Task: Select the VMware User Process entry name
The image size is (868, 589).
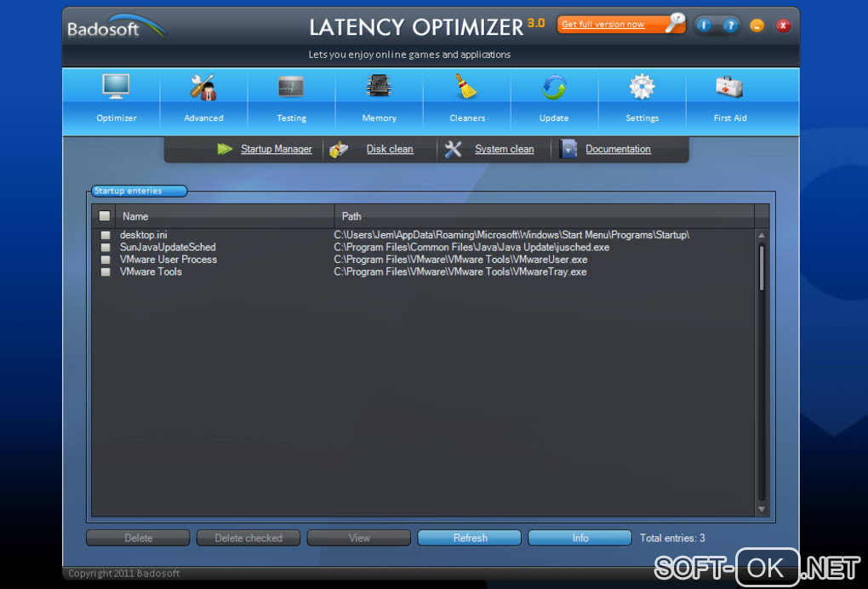Action: click(x=168, y=259)
